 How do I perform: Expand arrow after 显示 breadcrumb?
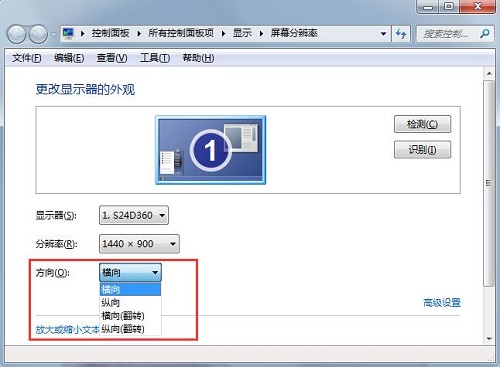click(261, 33)
